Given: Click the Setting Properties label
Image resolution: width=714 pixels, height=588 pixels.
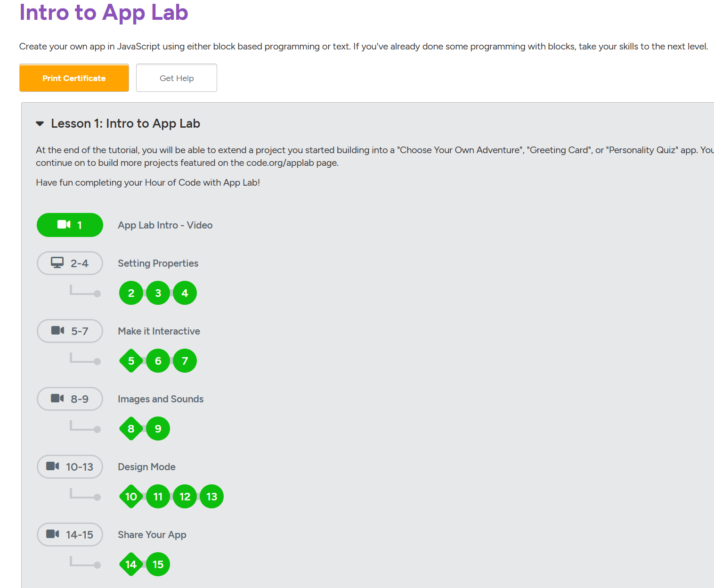Looking at the screenshot, I should tap(158, 263).
